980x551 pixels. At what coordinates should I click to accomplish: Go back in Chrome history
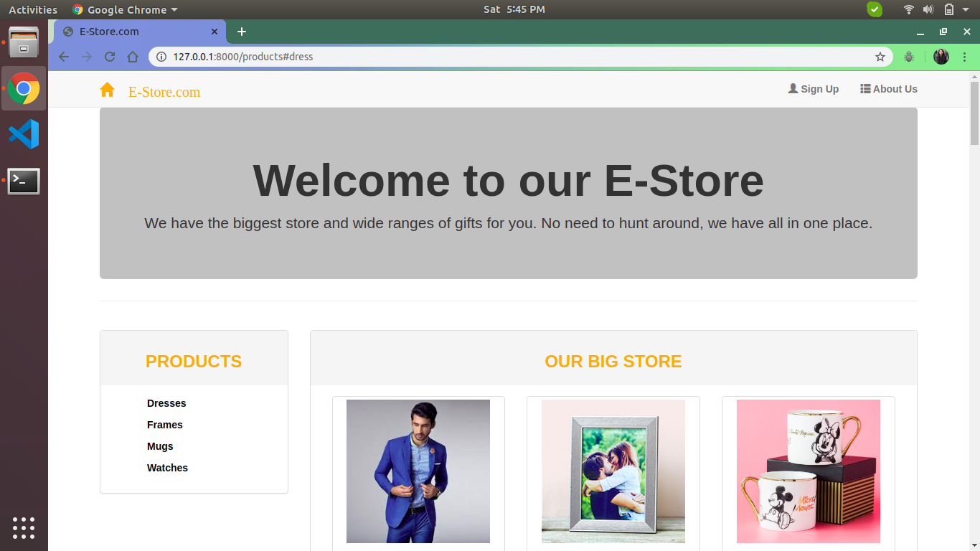[x=64, y=57]
